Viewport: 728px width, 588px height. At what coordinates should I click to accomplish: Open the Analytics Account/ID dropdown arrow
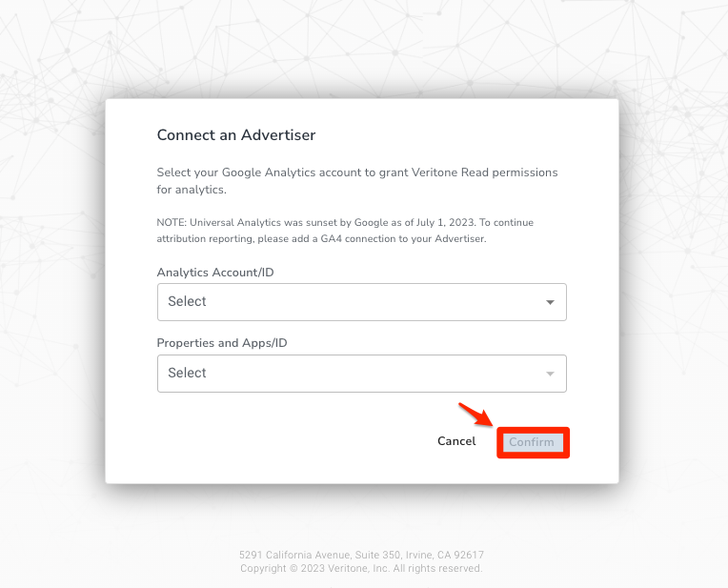coord(550,302)
